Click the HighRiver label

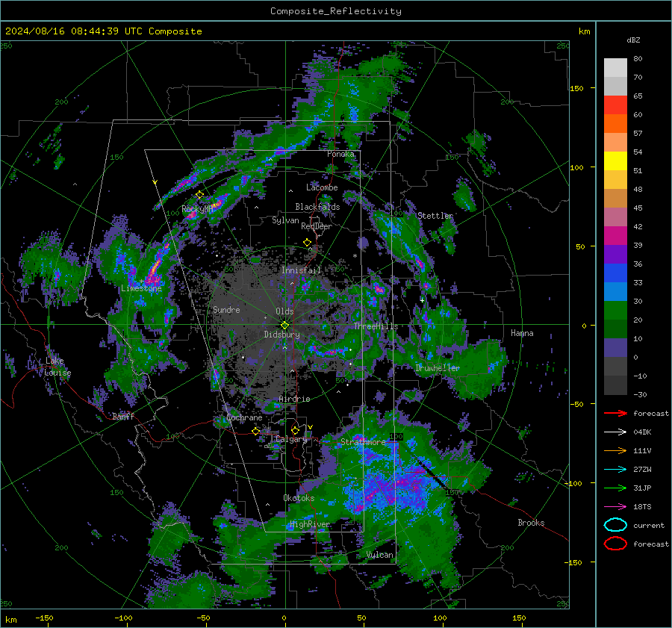[x=310, y=524]
